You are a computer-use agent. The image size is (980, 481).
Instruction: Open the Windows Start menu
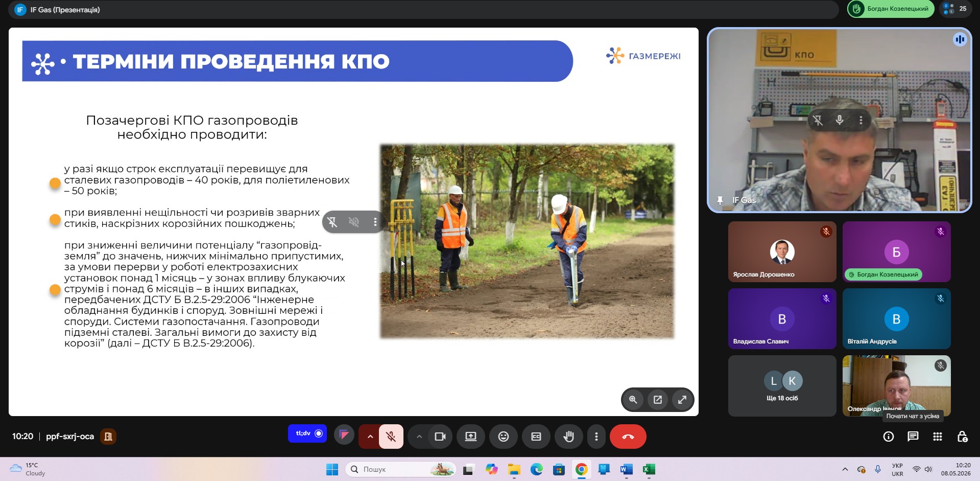point(332,469)
